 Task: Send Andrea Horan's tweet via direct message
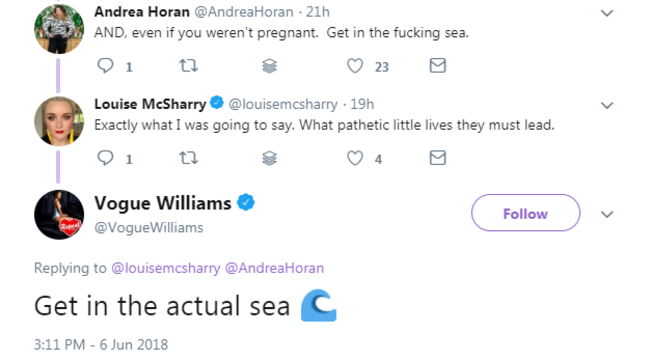coord(438,65)
